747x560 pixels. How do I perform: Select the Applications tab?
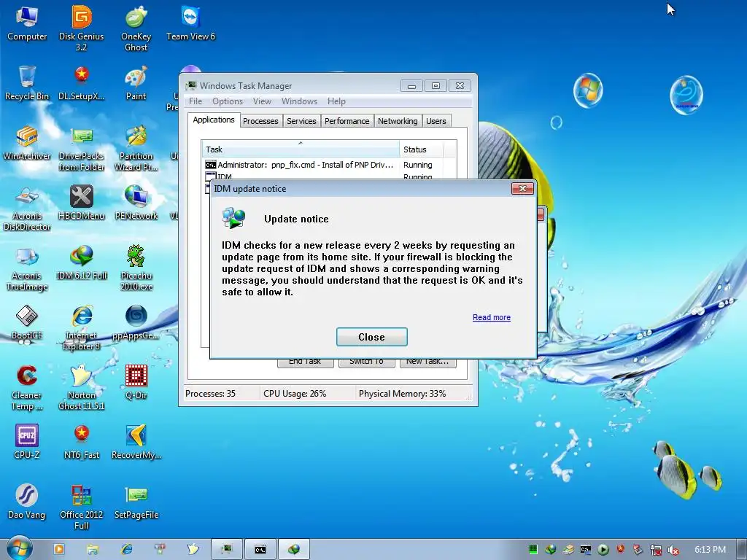214,120
